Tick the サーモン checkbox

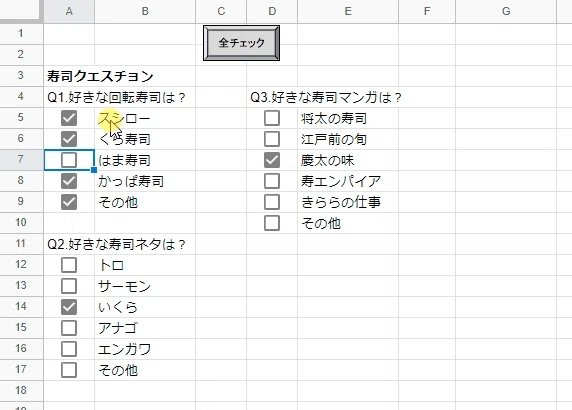tap(69, 286)
